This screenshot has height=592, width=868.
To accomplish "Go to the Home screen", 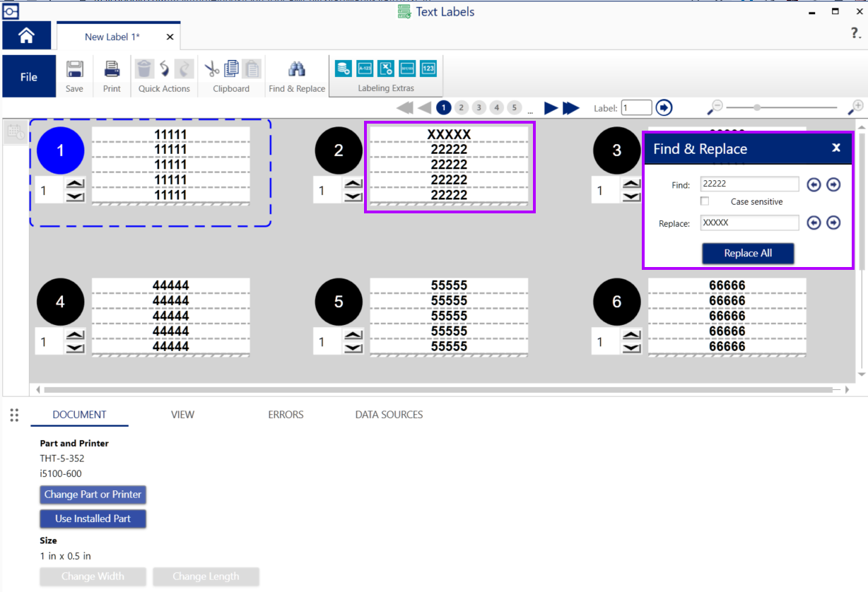I will (27, 36).
